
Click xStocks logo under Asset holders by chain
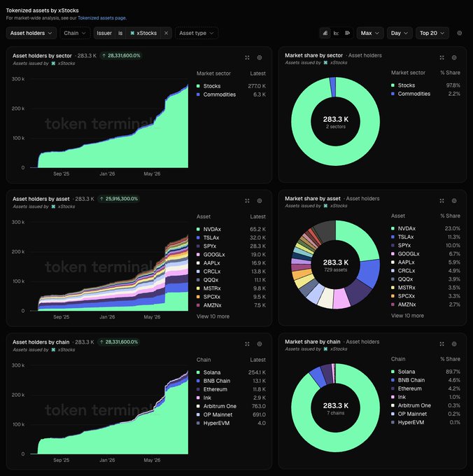tap(53, 350)
